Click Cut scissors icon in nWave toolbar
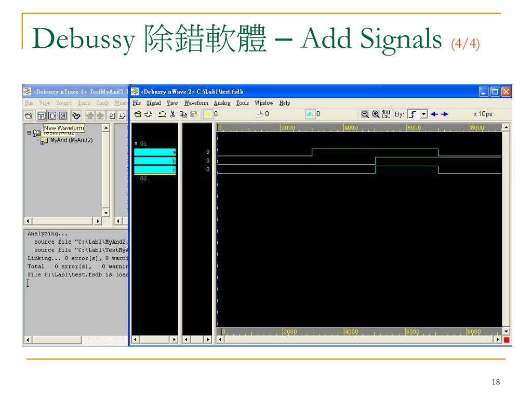This screenshot has width=532, height=399. [172, 114]
